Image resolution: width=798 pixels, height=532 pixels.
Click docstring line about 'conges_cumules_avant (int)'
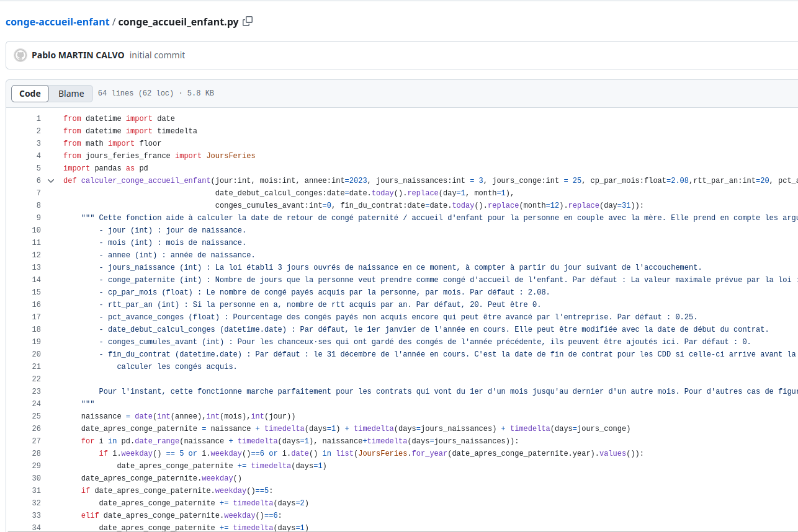coord(425,342)
